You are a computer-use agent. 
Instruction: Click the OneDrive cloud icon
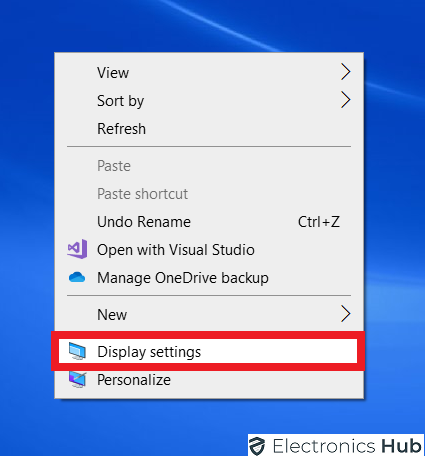coord(77,277)
